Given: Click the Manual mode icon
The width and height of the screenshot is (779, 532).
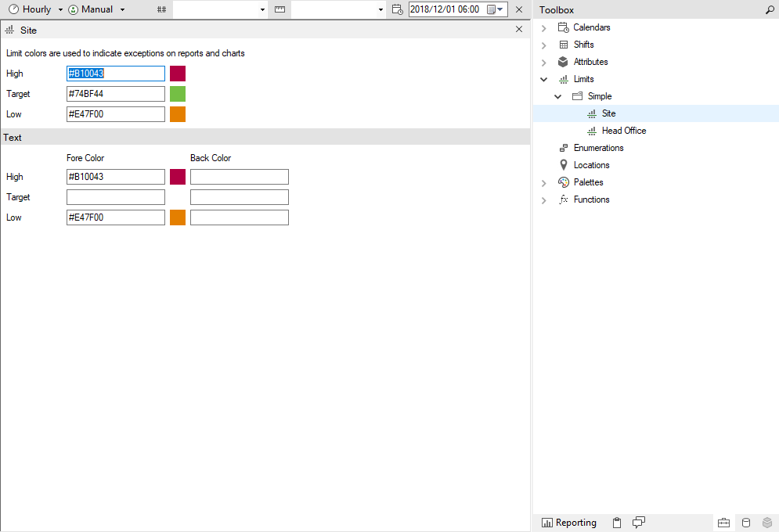Looking at the screenshot, I should coord(73,9).
